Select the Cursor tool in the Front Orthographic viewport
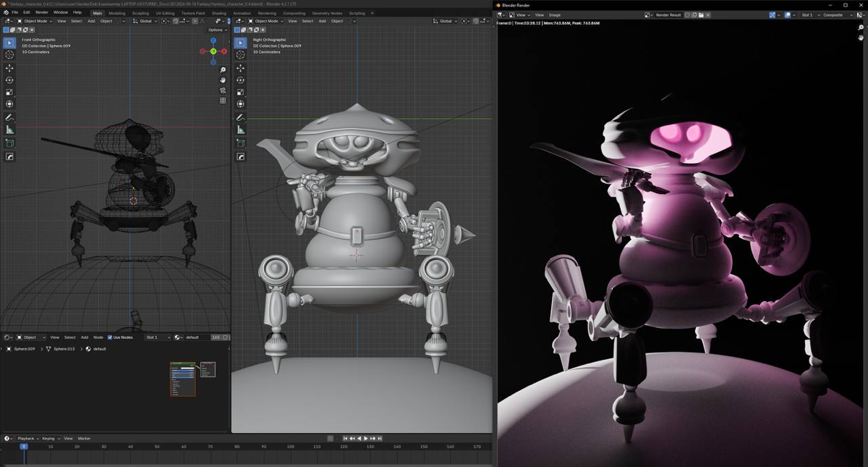The image size is (868, 467). click(x=9, y=55)
